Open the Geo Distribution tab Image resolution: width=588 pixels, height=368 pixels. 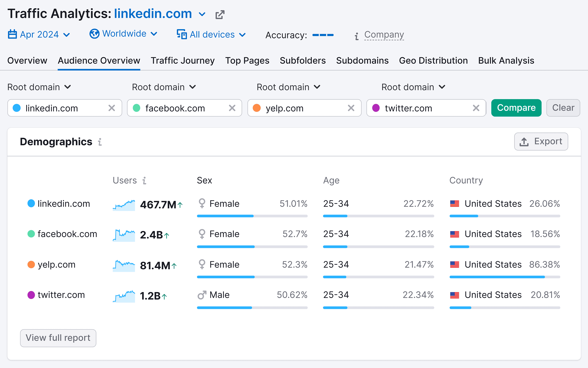(433, 61)
